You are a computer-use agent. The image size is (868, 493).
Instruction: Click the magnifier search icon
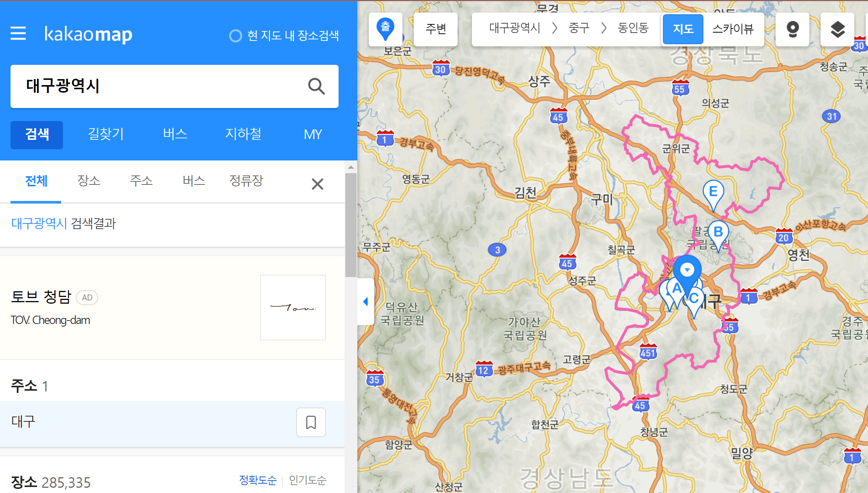point(316,86)
